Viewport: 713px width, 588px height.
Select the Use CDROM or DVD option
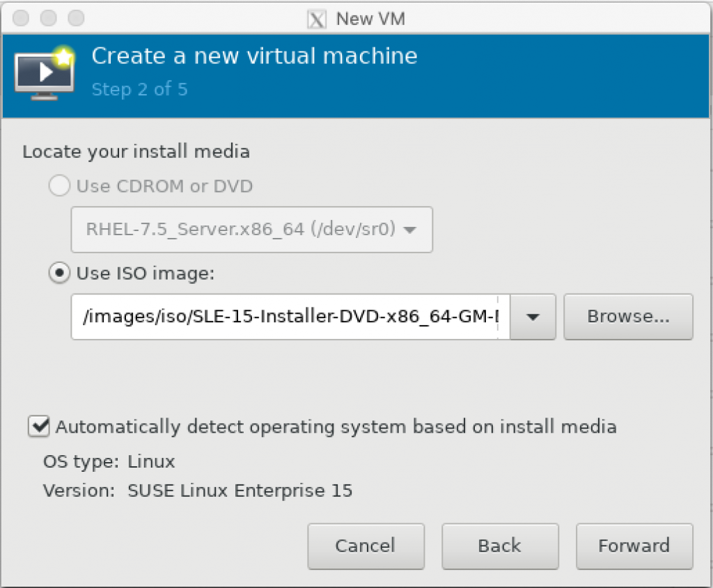[59, 186]
